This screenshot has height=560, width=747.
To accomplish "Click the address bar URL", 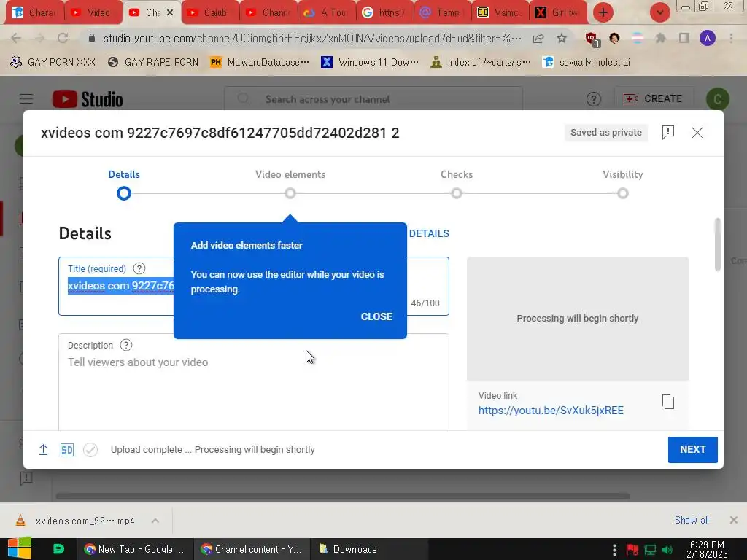I will (312, 38).
